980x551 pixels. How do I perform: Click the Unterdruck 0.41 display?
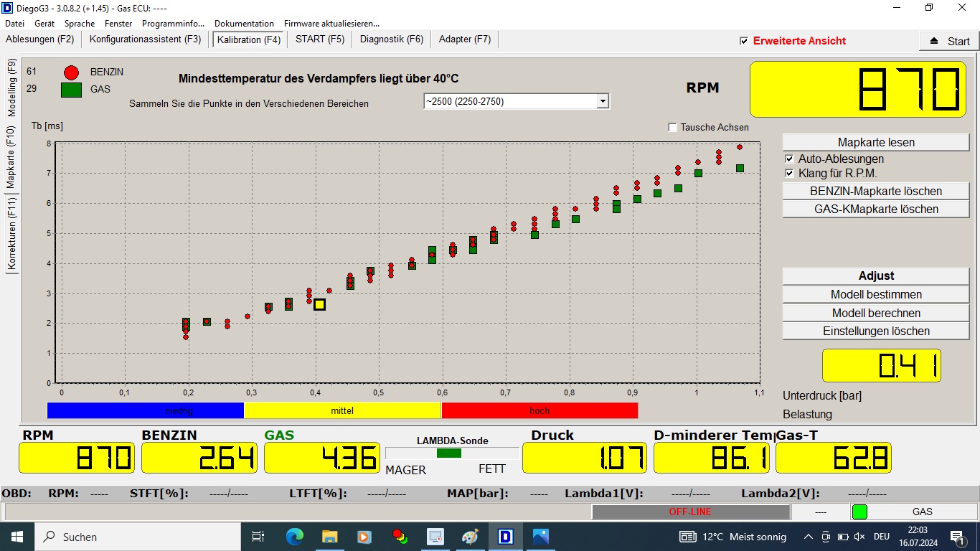click(881, 365)
